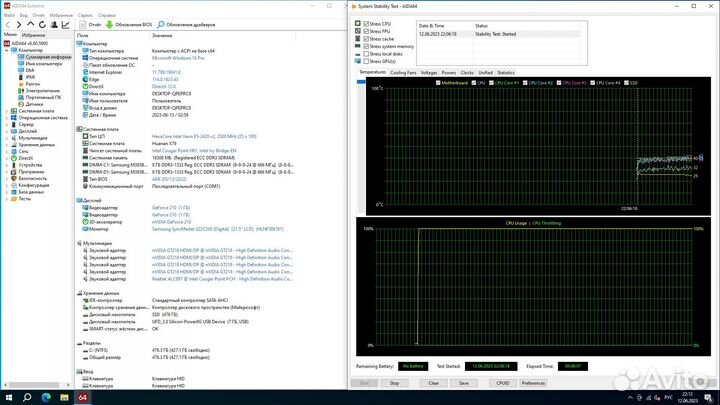Toggle the Stress CPU checkbox
This screenshot has width=720, height=405.
(x=366, y=23)
